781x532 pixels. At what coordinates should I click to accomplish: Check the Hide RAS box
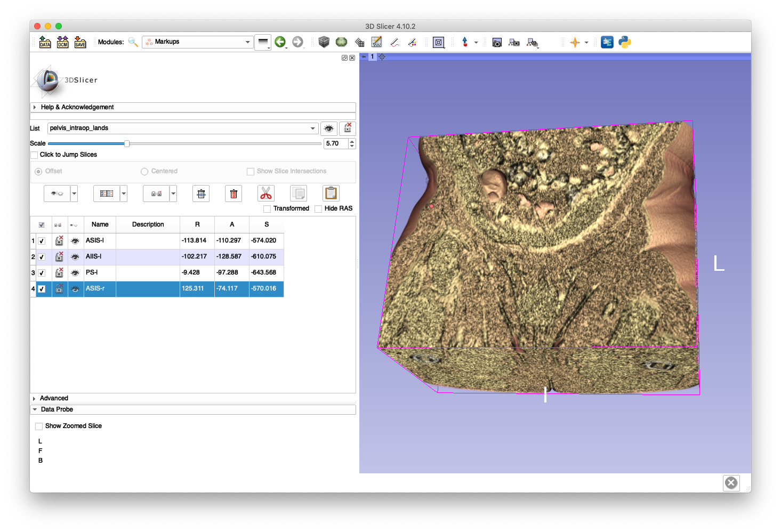[x=318, y=209]
